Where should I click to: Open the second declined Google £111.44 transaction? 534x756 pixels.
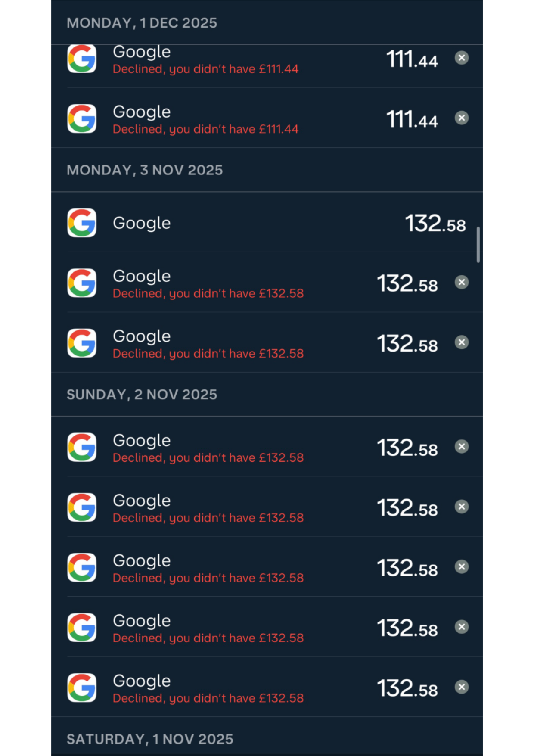[x=267, y=118]
